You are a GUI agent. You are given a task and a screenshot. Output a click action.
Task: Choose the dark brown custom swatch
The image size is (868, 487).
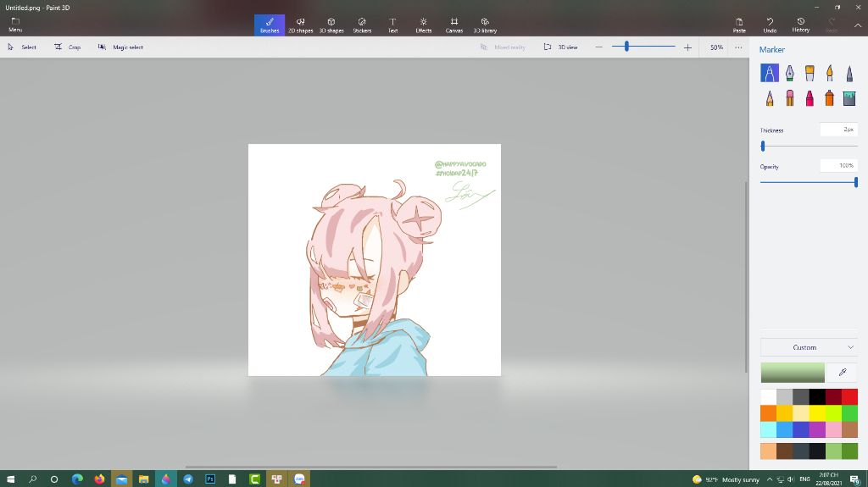pyautogui.click(x=784, y=451)
